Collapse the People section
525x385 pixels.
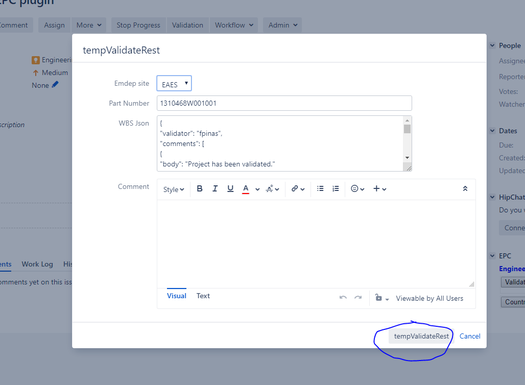493,45
